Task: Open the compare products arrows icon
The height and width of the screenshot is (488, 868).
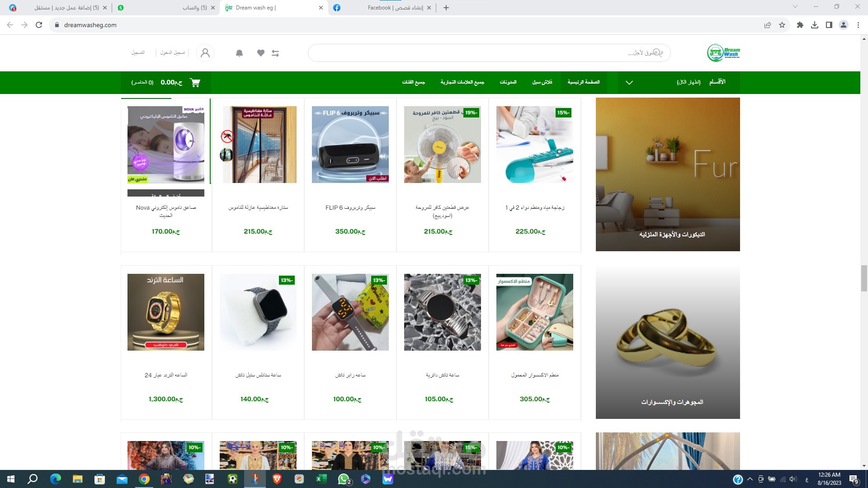Action: click(275, 53)
